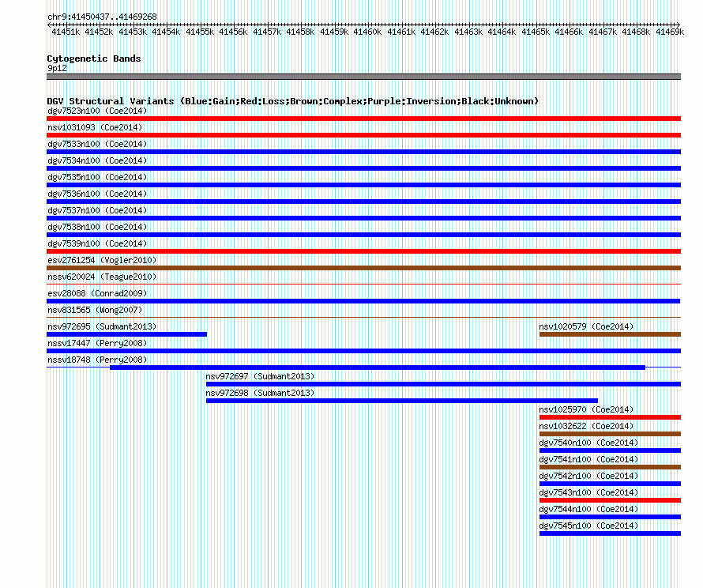Select the brown bar of esv2761254
703x588 pixels.
363,268
